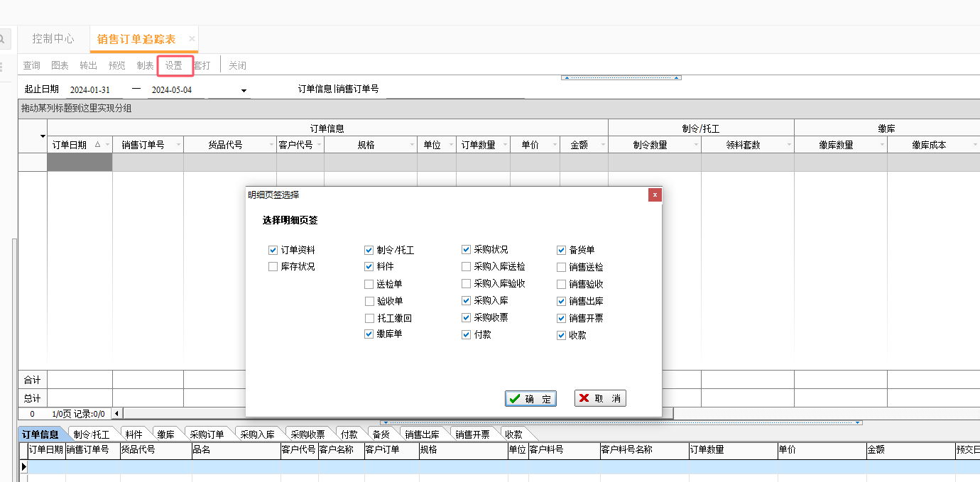
Task: Enable the 库存状况 checkbox
Action: 273,267
